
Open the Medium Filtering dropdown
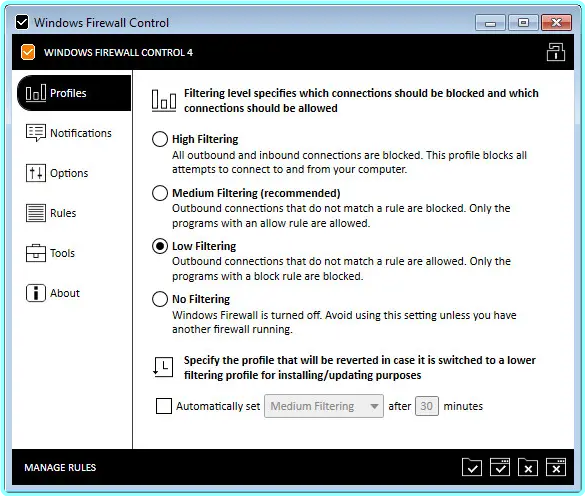324,406
